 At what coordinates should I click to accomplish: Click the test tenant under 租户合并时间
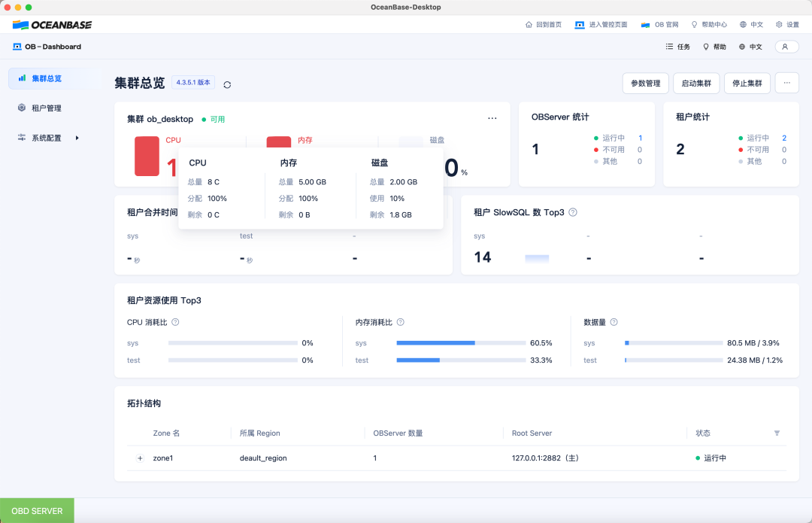click(246, 236)
